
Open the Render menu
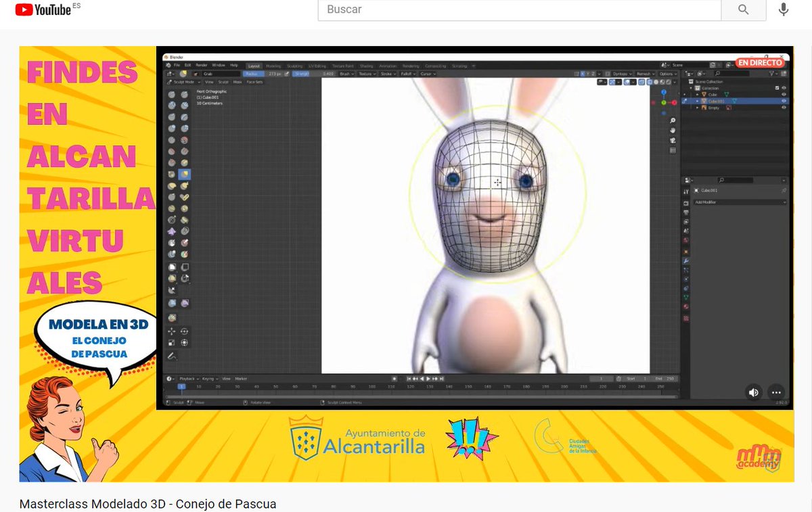[x=201, y=66]
